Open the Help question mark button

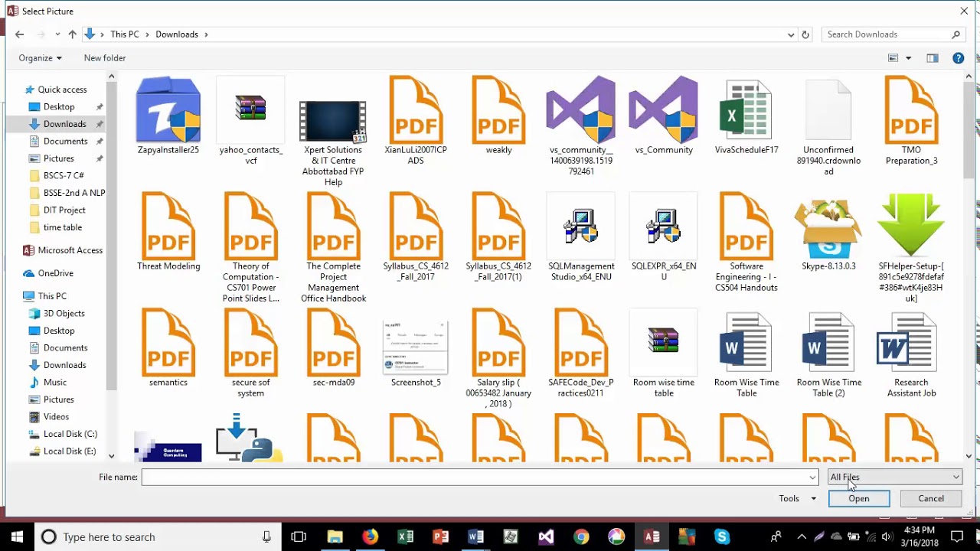[958, 58]
